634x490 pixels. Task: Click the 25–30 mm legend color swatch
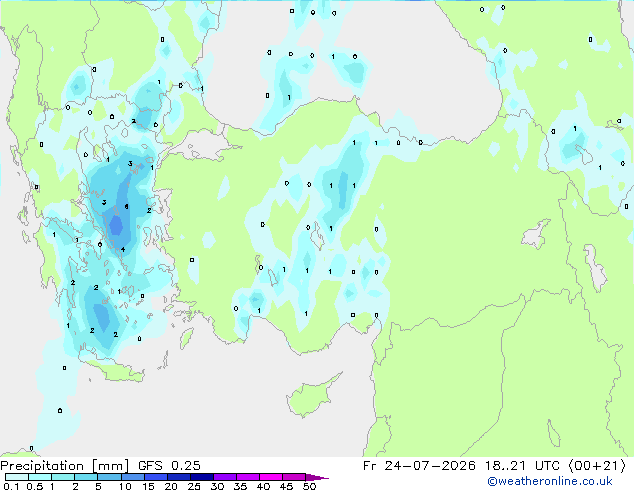coord(202,477)
